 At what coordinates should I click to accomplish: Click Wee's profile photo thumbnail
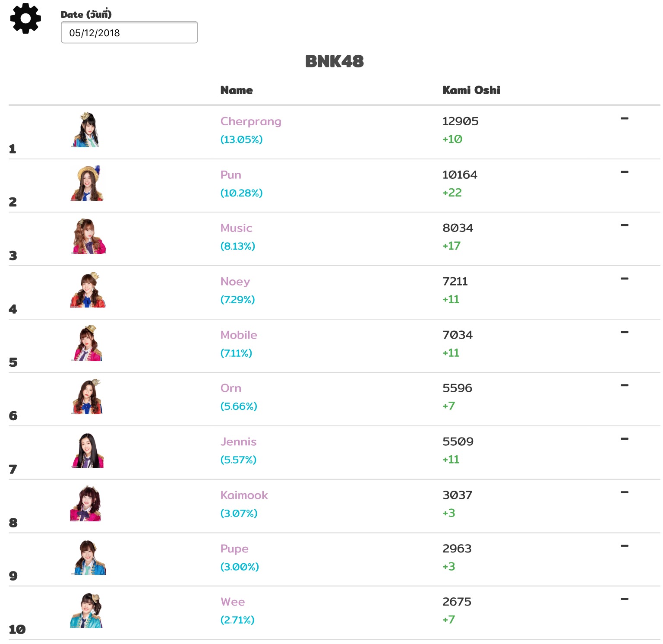87,611
